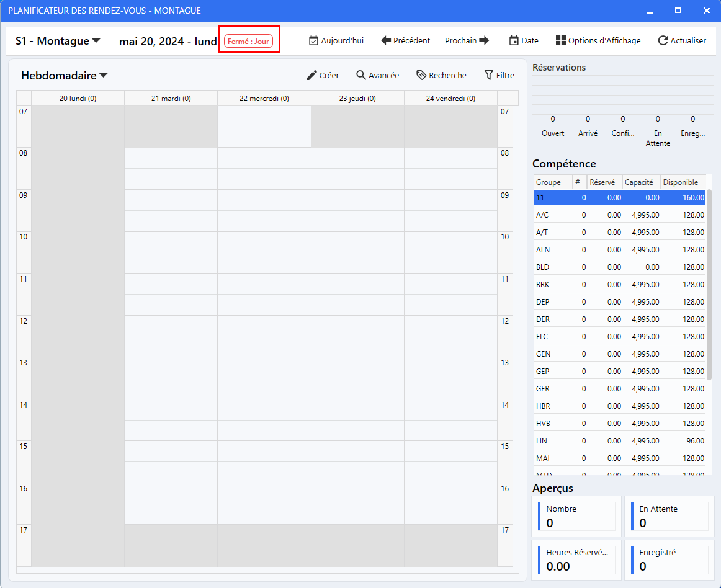Viewport: 721px width, 588px height.
Task: Go to previous week with Précédent arrow
Action: pos(386,41)
